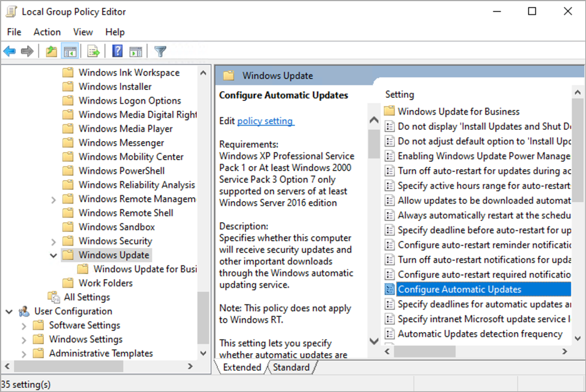The width and height of the screenshot is (586, 392).
Task: Click the Windows PowerShell folder icon
Action: coord(68,171)
